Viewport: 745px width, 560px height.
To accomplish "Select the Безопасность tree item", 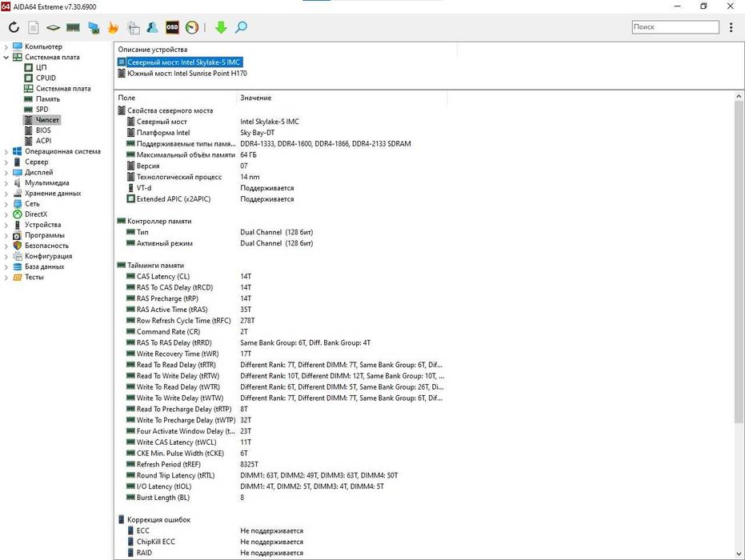I will [x=46, y=246].
